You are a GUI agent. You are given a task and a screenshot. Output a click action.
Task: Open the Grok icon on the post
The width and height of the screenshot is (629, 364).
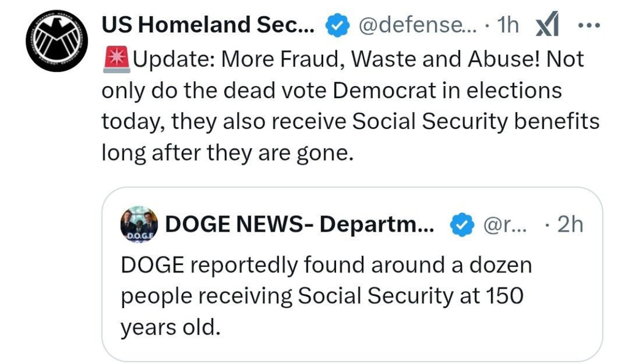[547, 25]
